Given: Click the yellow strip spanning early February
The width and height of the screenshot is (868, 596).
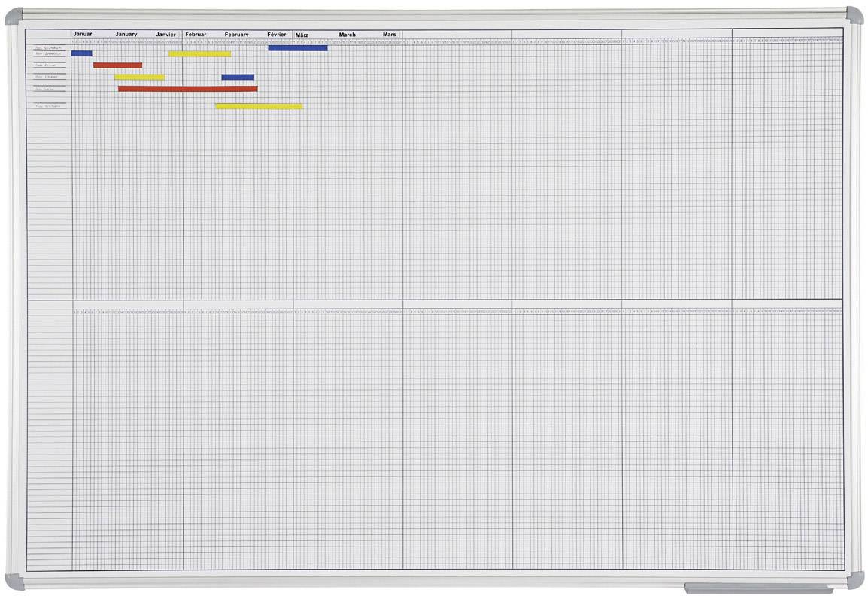Looking at the screenshot, I should click(199, 53).
